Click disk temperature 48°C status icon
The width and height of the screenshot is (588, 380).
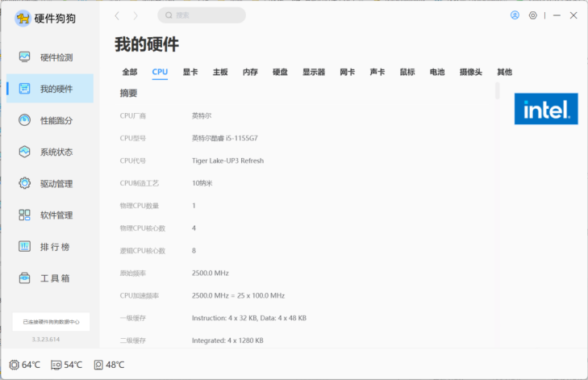98,365
